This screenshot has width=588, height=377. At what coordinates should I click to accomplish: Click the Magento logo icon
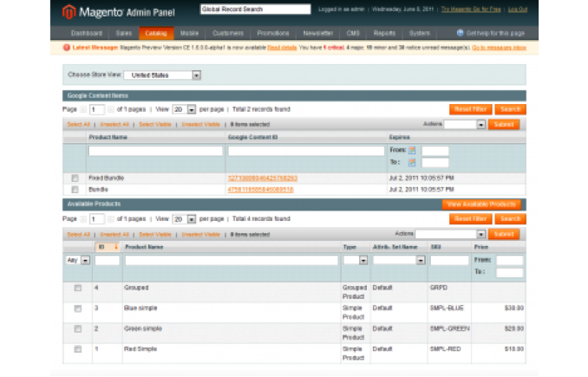tap(69, 11)
